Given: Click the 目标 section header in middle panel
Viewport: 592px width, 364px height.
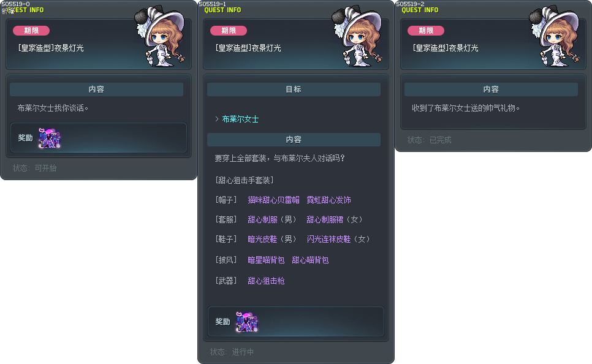Looking at the screenshot, I should [294, 89].
